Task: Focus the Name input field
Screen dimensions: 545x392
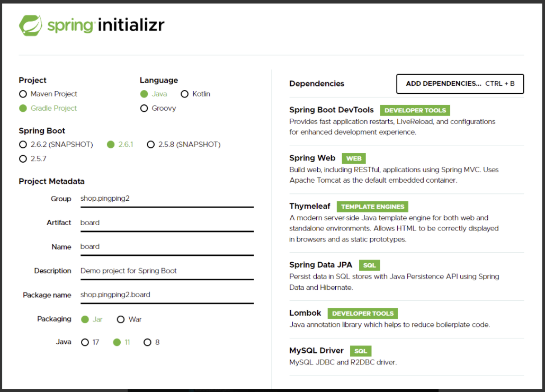Action: point(167,247)
